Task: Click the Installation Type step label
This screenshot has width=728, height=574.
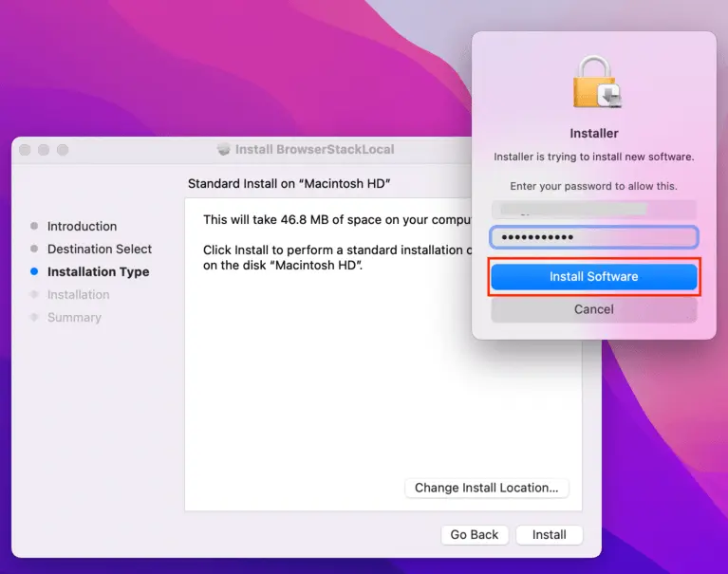Action: point(98,272)
